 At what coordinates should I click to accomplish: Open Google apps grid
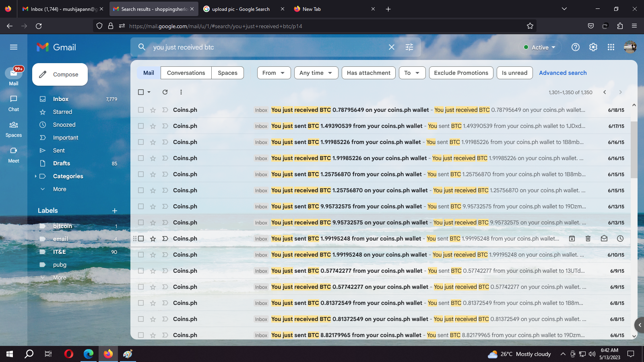(611, 47)
